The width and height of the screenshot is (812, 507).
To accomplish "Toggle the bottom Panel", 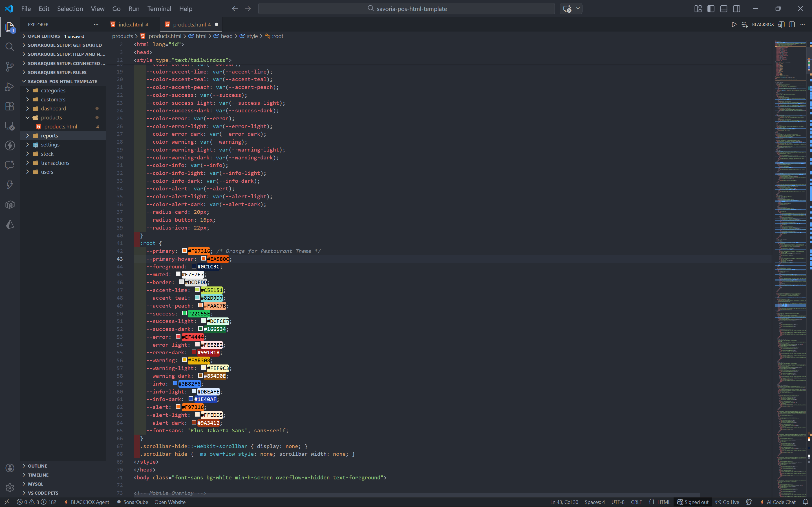I will coord(724,9).
